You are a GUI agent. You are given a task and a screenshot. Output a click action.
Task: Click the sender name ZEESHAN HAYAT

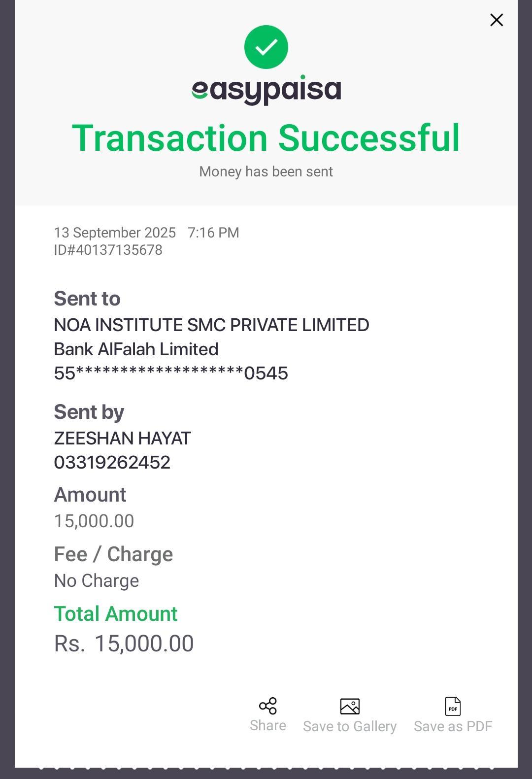(122, 438)
